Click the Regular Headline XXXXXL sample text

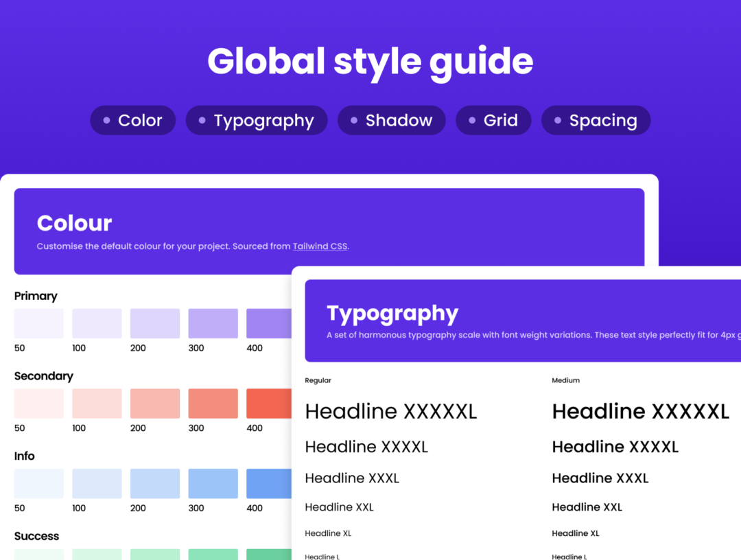(x=391, y=412)
